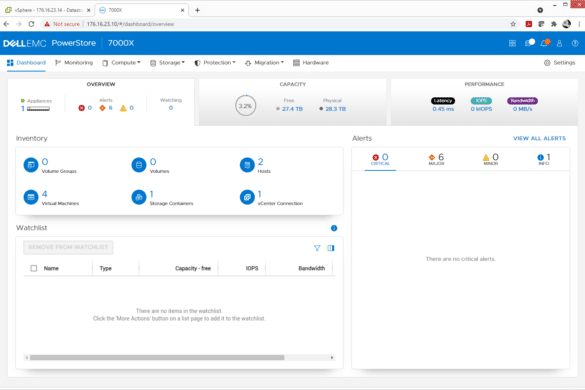Click the Capacity - free column header
The image size is (585, 390).
tap(193, 268)
